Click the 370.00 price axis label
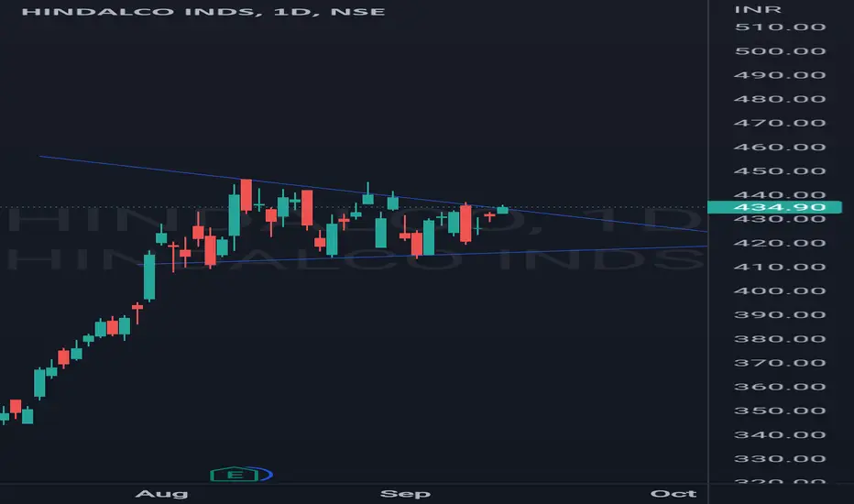The image size is (854, 504). 780,363
